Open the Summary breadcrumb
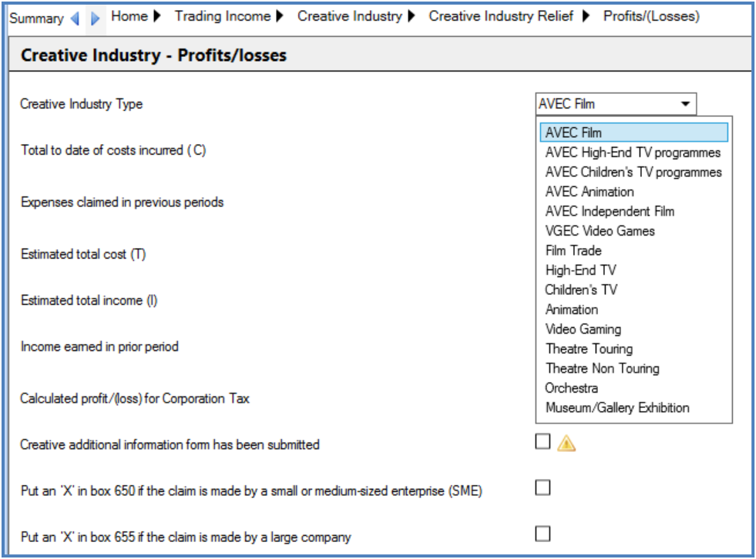 pos(36,18)
